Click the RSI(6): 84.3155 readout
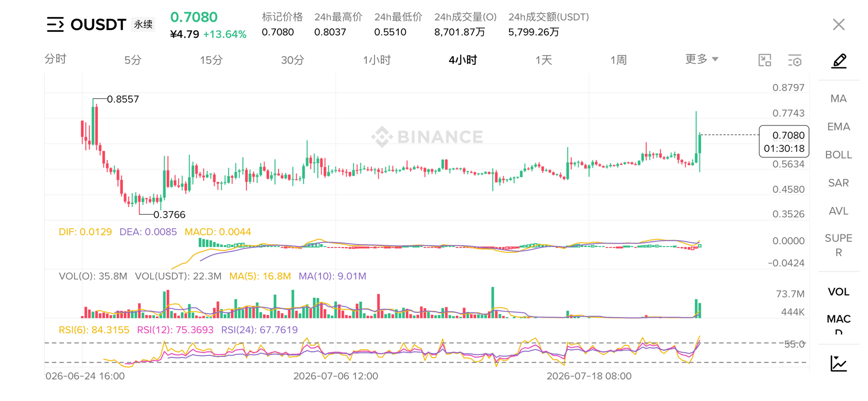868x401 pixels. 94,330
